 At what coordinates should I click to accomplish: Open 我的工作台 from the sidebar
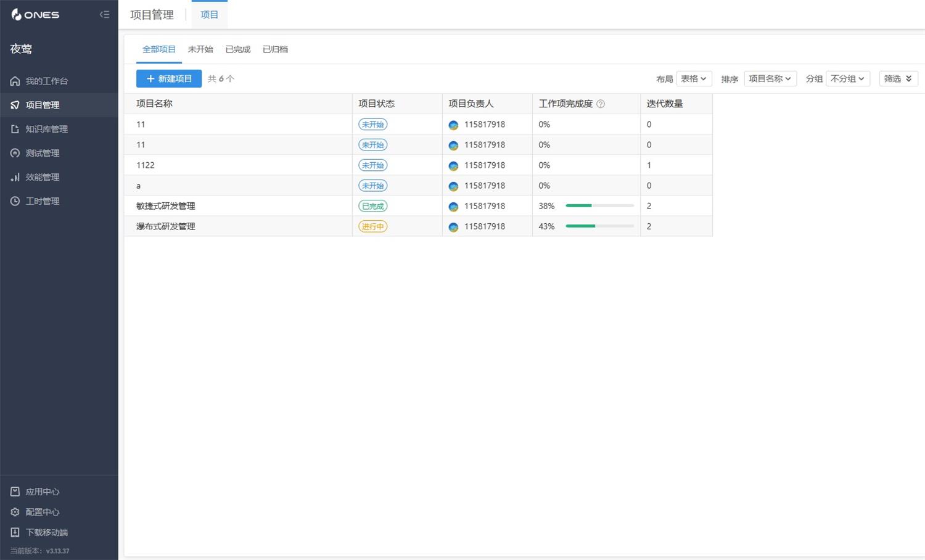point(46,81)
